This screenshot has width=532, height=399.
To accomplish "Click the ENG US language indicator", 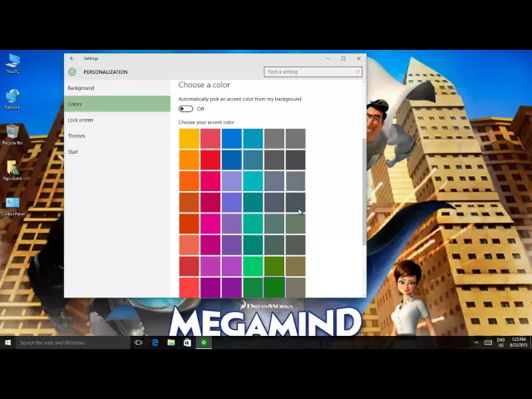I will (500, 342).
